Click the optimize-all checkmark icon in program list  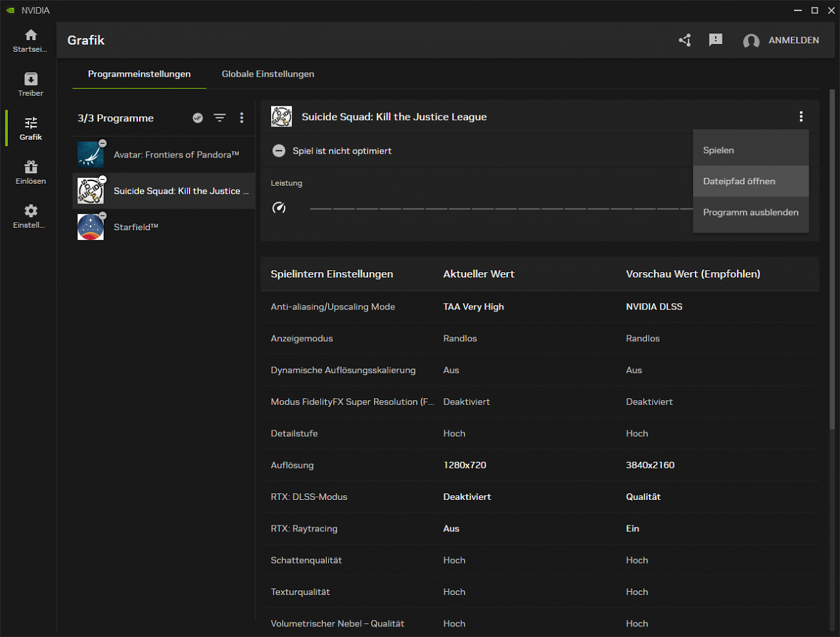coord(198,118)
